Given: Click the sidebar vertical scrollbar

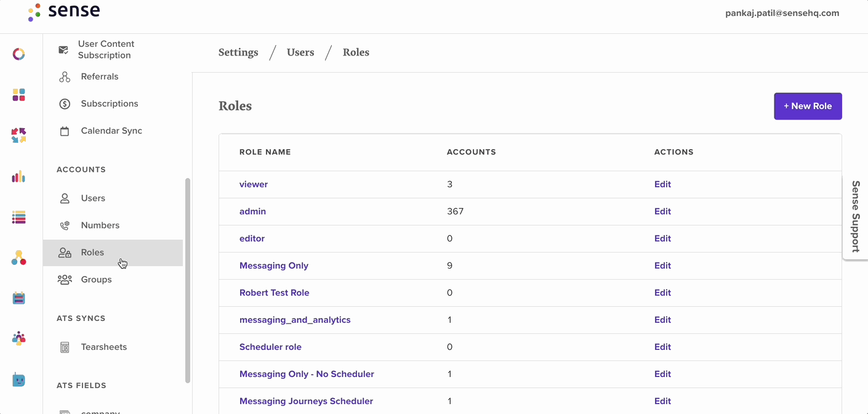Looking at the screenshot, I should coord(188,280).
